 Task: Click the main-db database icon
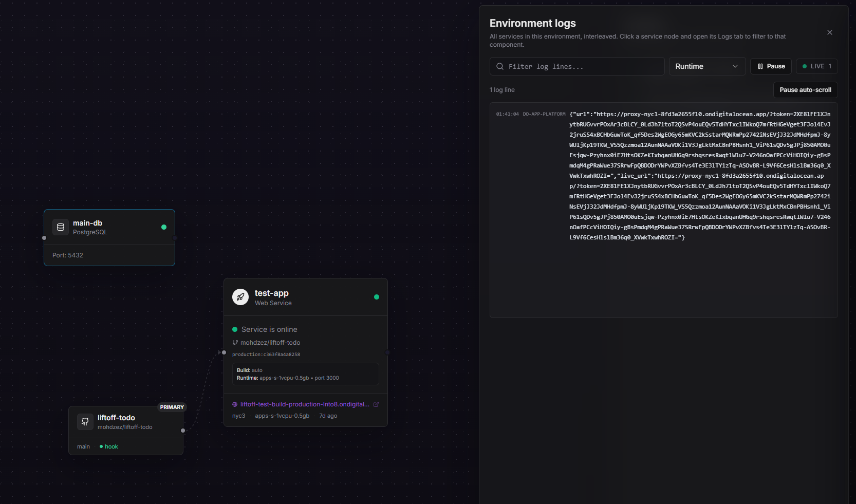(x=61, y=227)
